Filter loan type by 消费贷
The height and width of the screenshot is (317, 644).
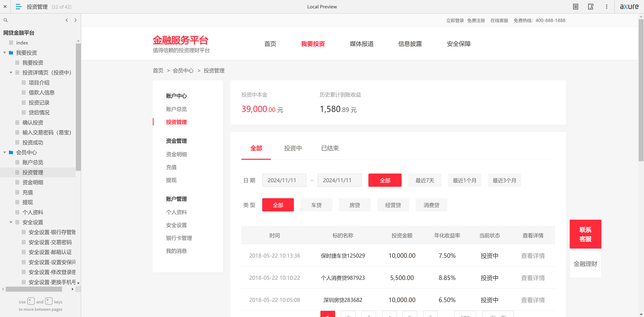coord(431,205)
